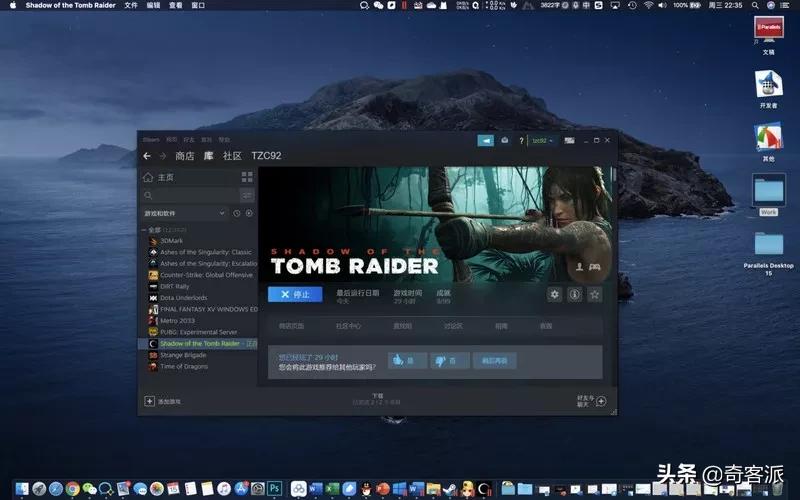This screenshot has height=500, width=800.
Task: Open Chrome in the Dock
Action: pyautogui.click(x=72, y=489)
